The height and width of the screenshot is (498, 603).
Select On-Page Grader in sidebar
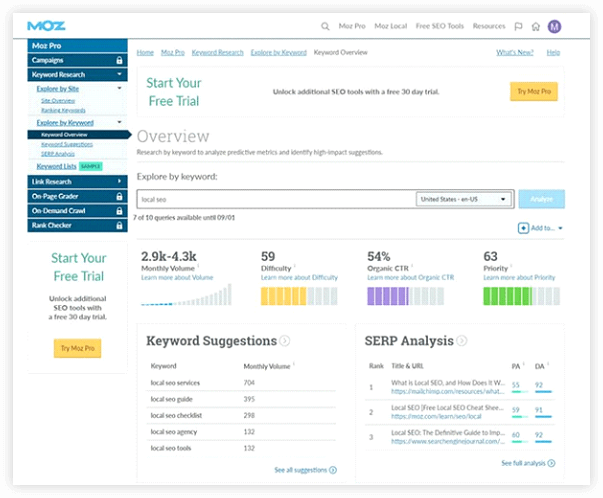[x=77, y=197]
